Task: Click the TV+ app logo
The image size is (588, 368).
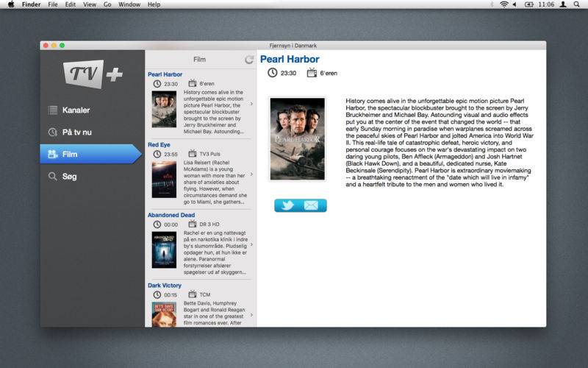Action: click(92, 74)
